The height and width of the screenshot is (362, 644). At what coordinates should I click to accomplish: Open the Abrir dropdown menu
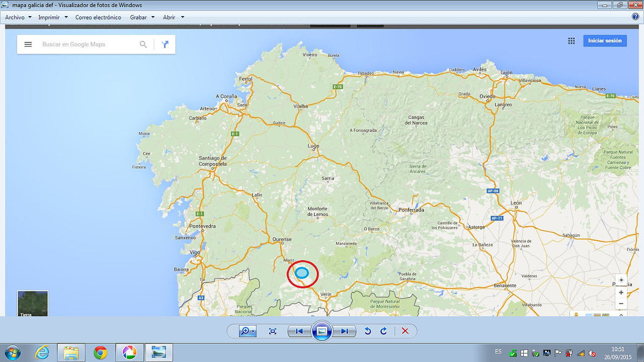pos(174,17)
